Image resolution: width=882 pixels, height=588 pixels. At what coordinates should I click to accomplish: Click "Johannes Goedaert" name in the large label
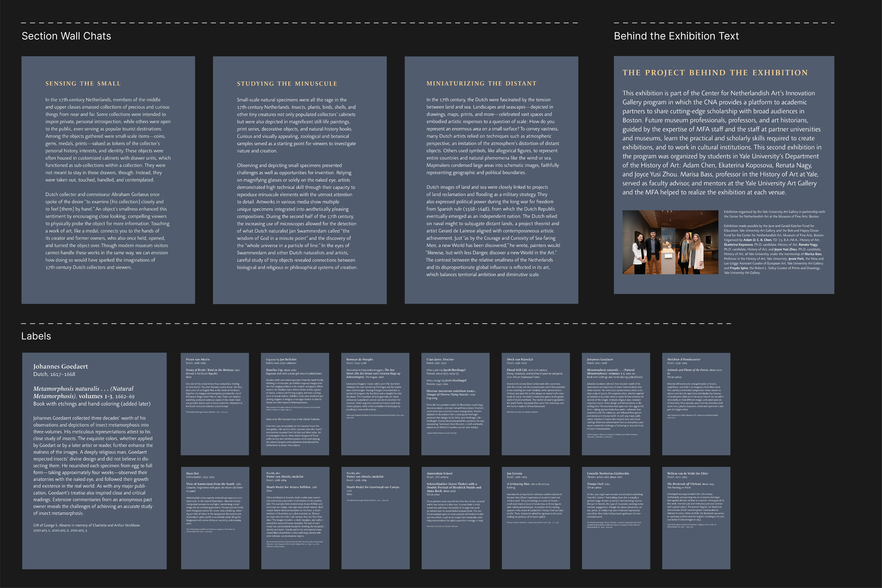pos(60,366)
